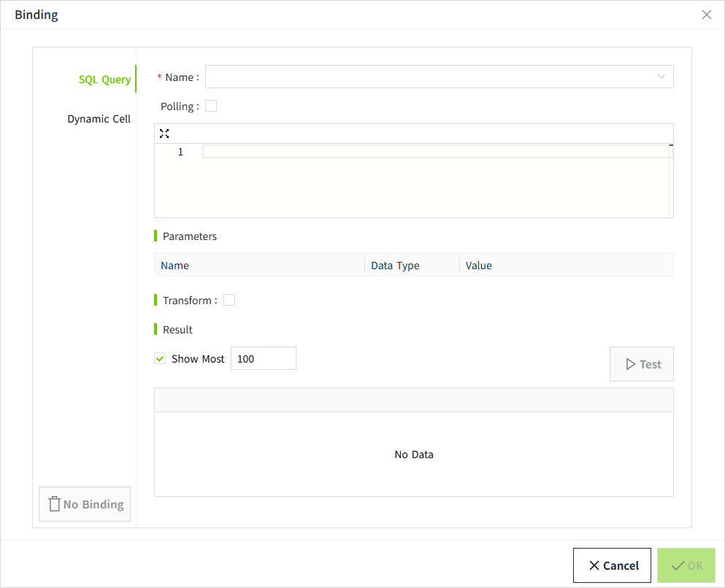This screenshot has height=588, width=725.
Task: Confirm with the OK button
Action: [686, 565]
